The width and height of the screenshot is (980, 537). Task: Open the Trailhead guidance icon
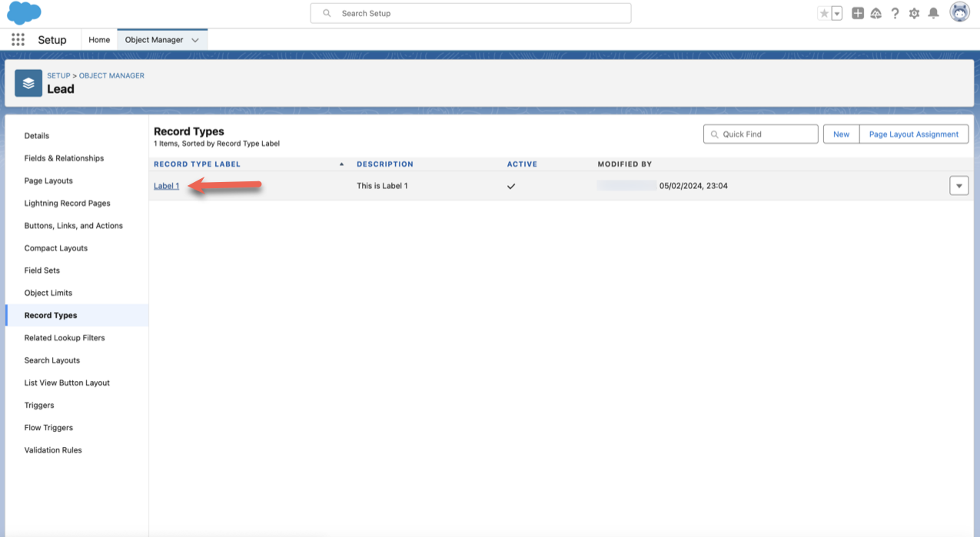click(x=876, y=13)
